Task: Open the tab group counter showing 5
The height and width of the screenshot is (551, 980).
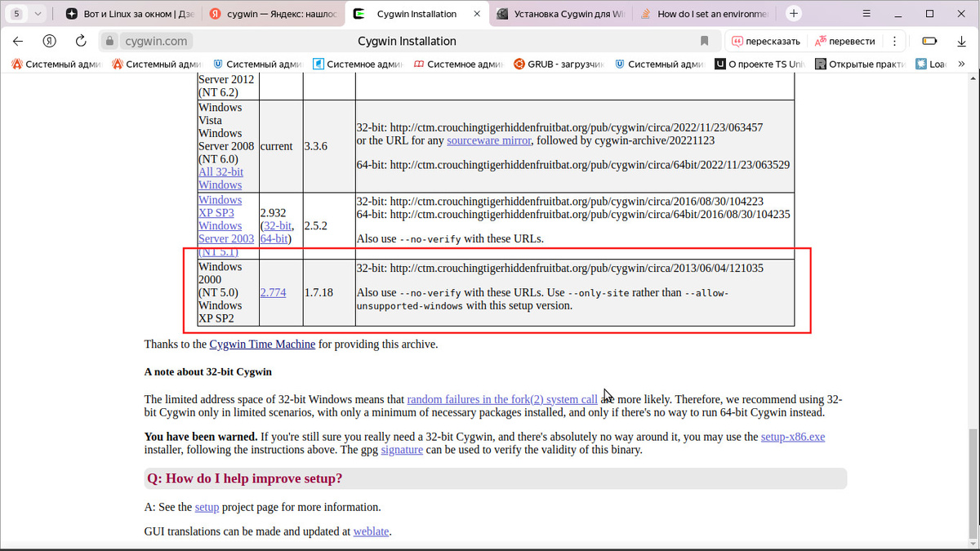Action: (16, 14)
